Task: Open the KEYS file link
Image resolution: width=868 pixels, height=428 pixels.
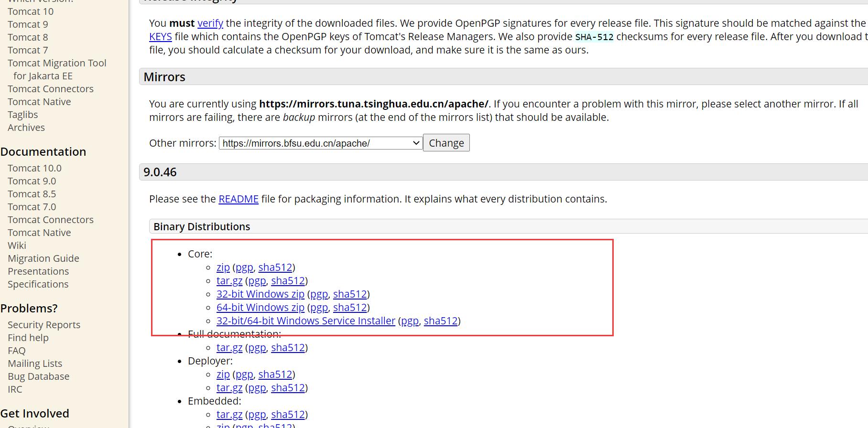Action: [161, 36]
